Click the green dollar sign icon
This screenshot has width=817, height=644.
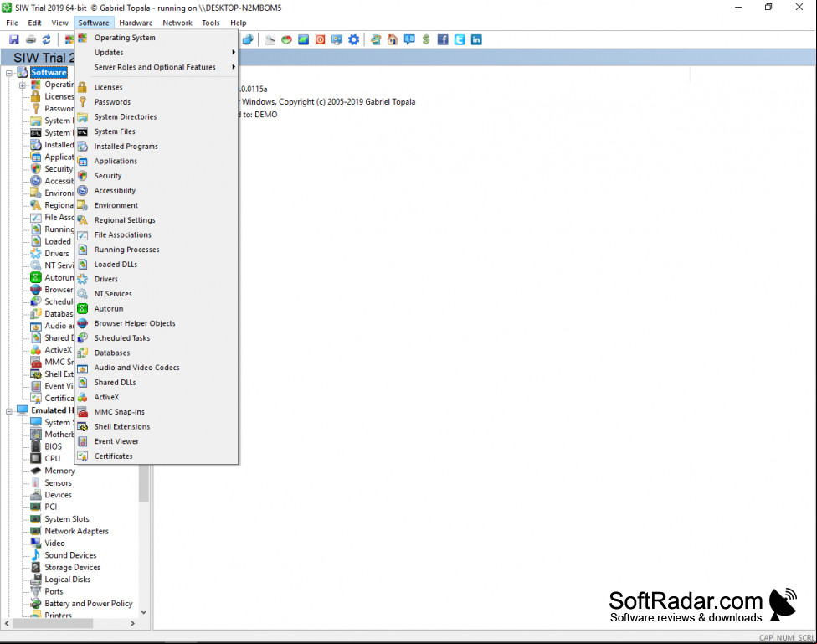pos(426,39)
